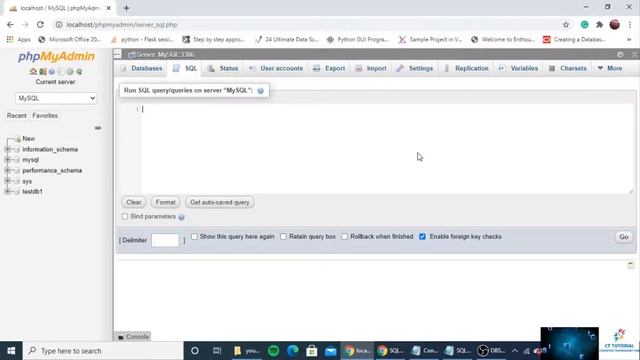
Task: Open the User accounts tab
Action: [276, 68]
